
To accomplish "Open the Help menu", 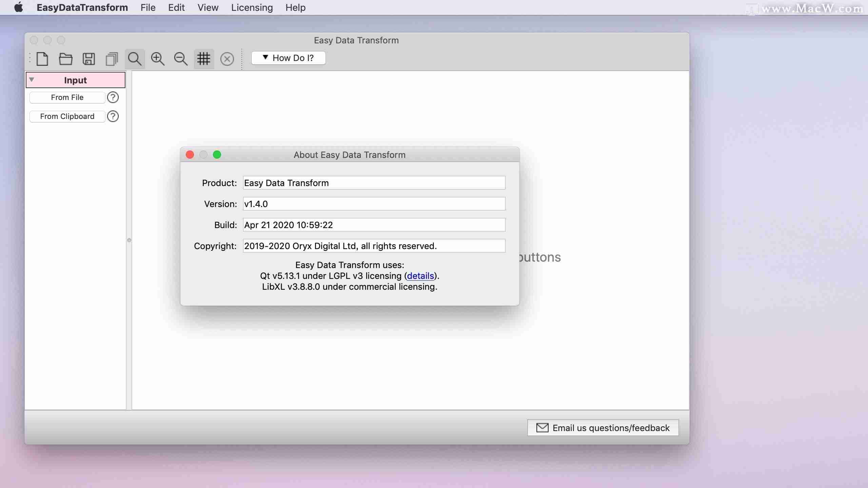I will coord(295,7).
